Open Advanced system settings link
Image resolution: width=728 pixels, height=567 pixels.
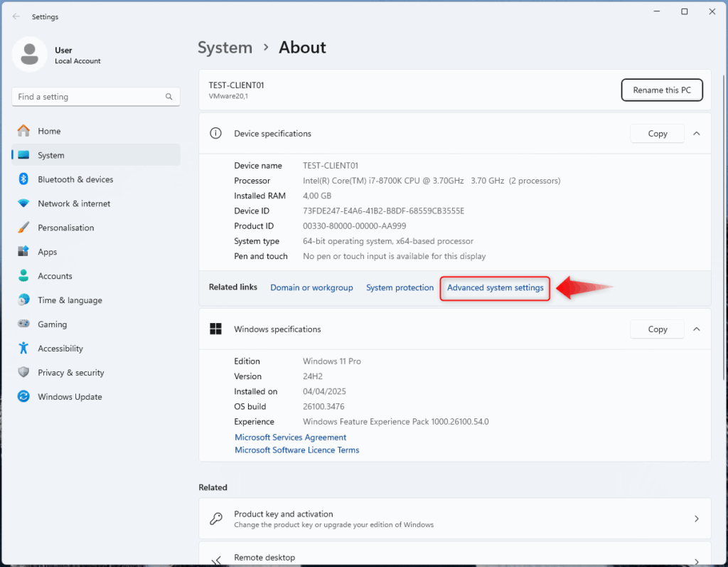(x=495, y=288)
